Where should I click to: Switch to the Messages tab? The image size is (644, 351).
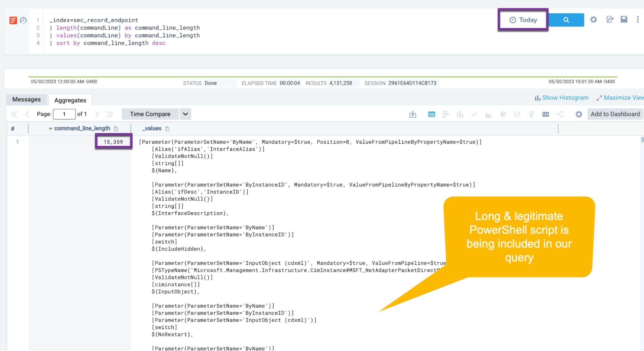(26, 99)
